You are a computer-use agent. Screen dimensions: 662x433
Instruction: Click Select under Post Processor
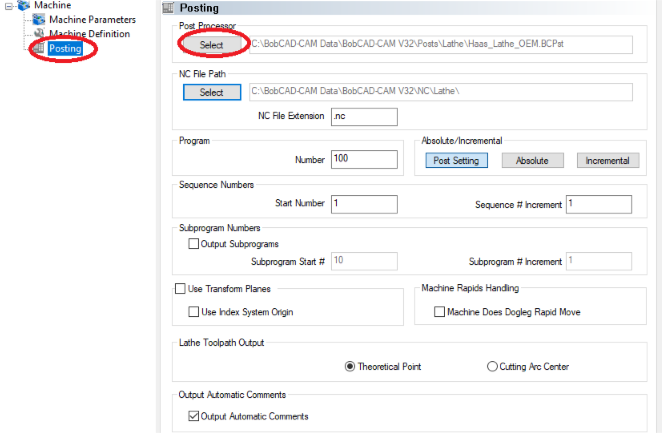(x=212, y=45)
